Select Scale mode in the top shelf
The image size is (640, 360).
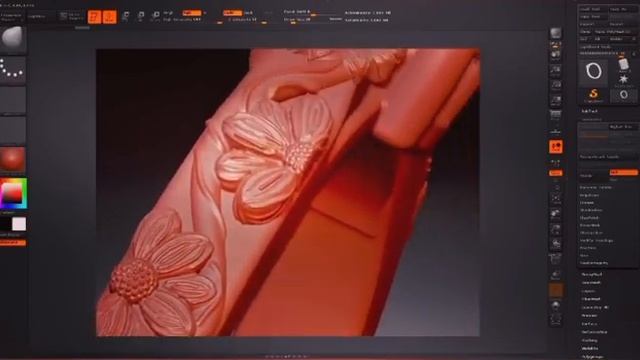click(x=141, y=17)
